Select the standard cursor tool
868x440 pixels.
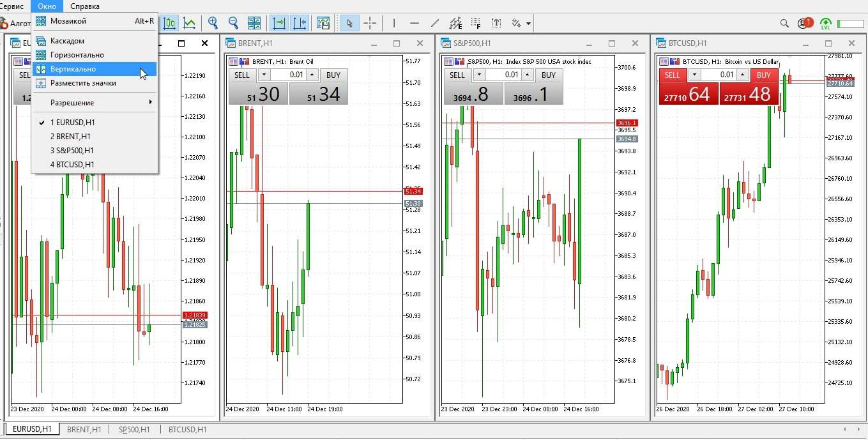coord(349,24)
